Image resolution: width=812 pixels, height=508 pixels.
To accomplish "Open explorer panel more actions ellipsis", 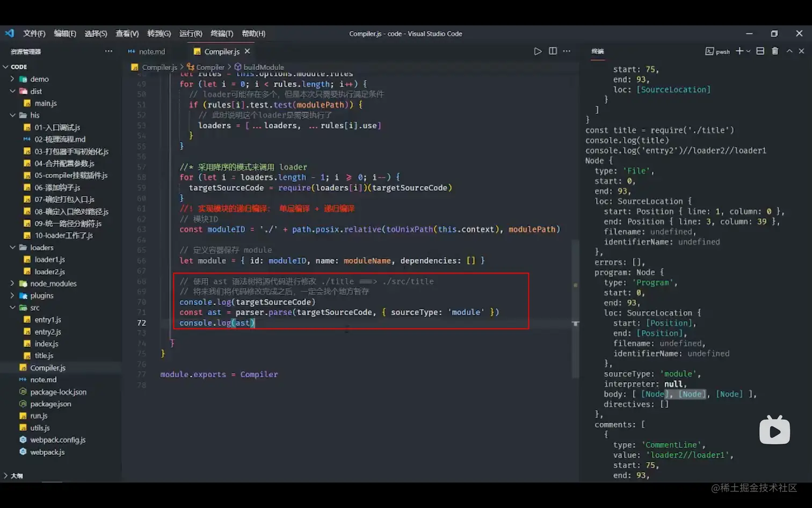I will 108,51.
